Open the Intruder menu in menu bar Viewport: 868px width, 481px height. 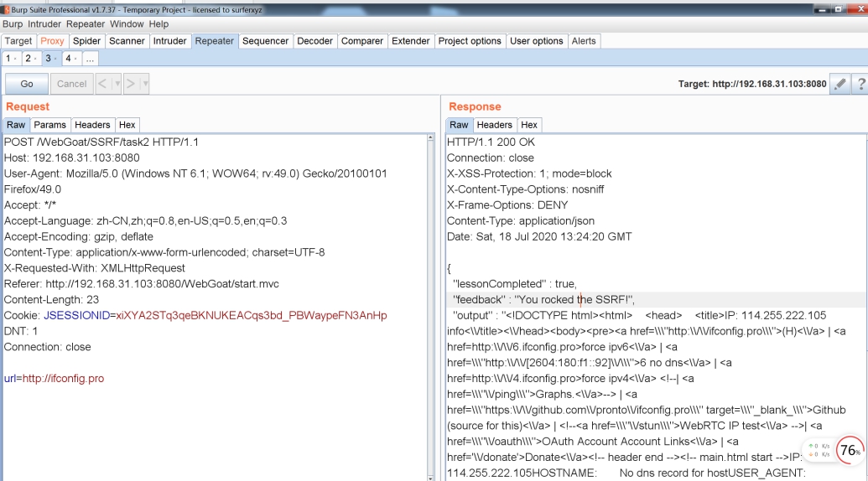point(44,23)
